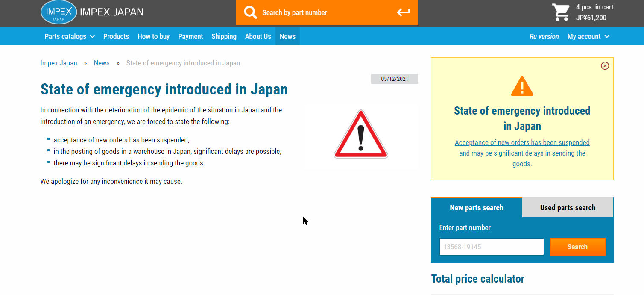Close the yellow emergency notice box
The image size is (644, 295).
605,65
